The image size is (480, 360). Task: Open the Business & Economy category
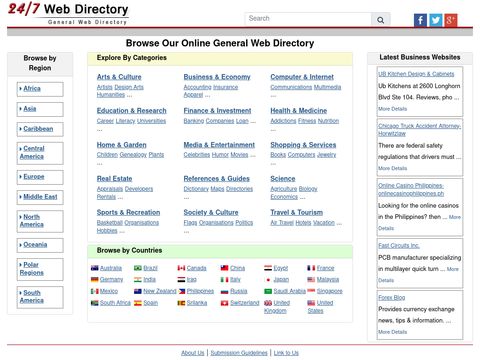coord(217,77)
